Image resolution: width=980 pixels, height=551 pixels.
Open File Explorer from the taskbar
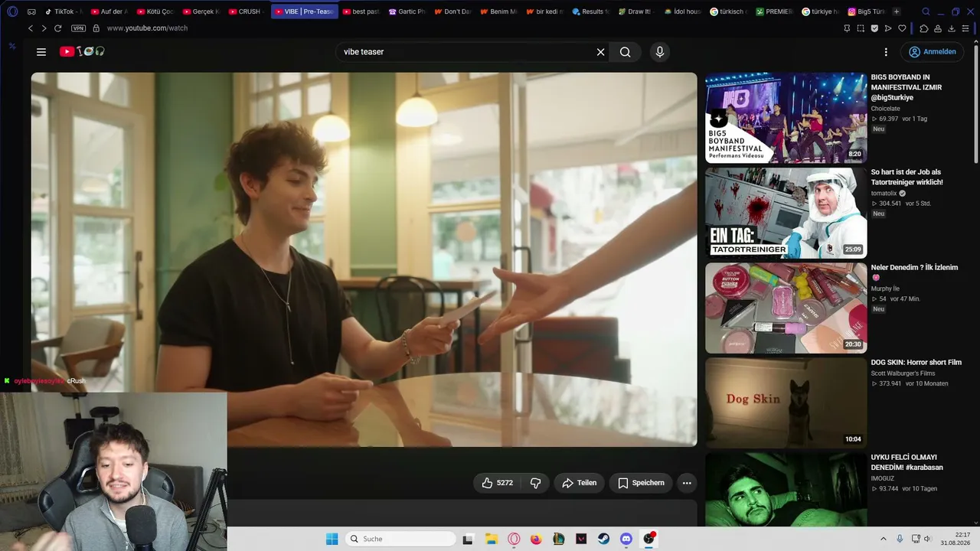492,539
